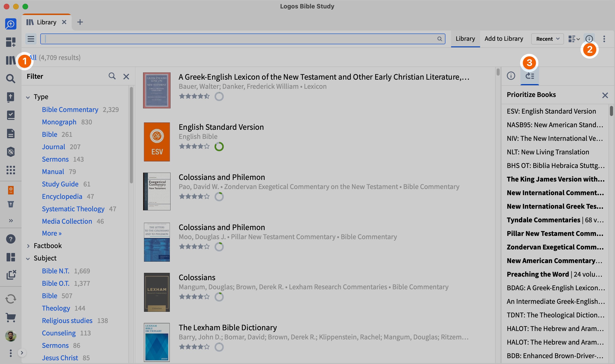The width and height of the screenshot is (615, 364).
Task: Toggle the filter sidebar hamburger icon
Action: tap(31, 39)
